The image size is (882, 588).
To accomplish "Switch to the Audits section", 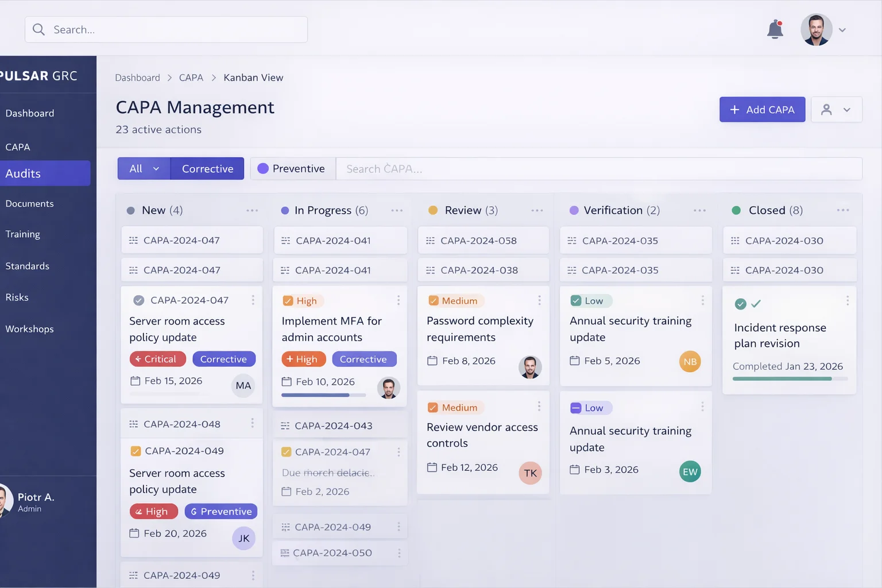I will 23,173.
